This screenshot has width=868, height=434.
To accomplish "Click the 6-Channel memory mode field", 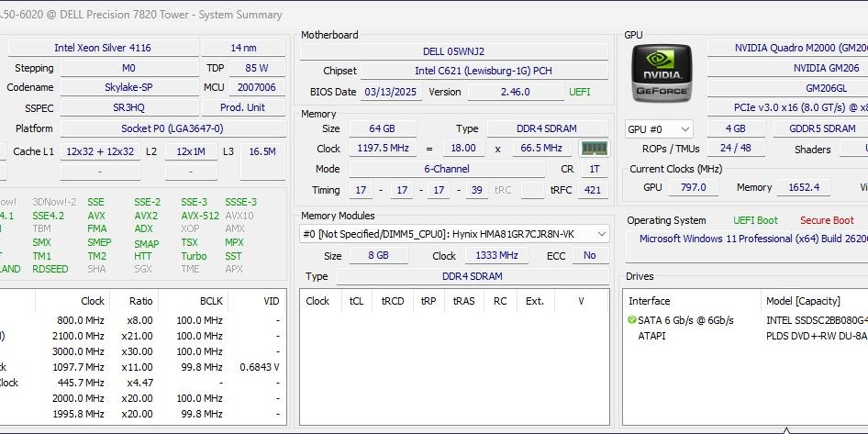I will (x=446, y=169).
